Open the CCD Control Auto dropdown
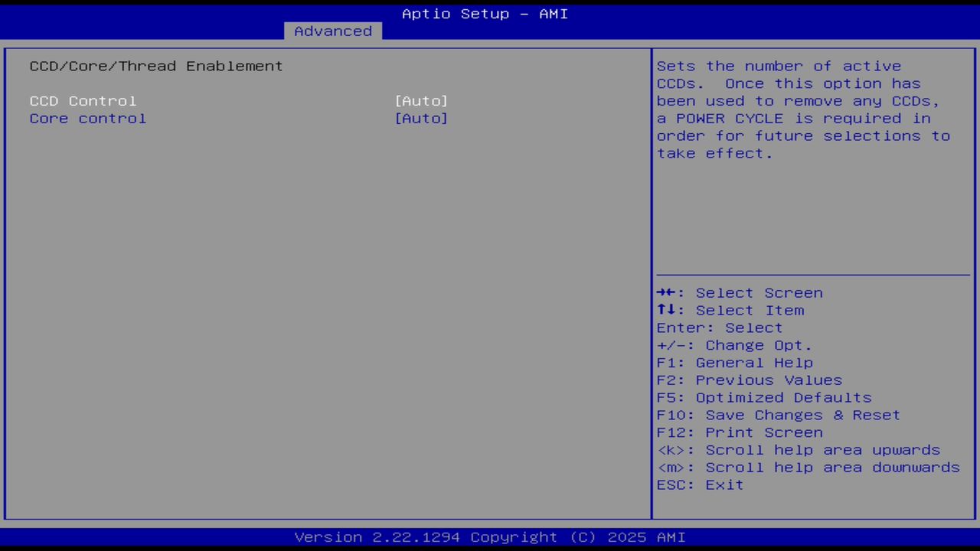The height and width of the screenshot is (551, 980). (x=421, y=100)
